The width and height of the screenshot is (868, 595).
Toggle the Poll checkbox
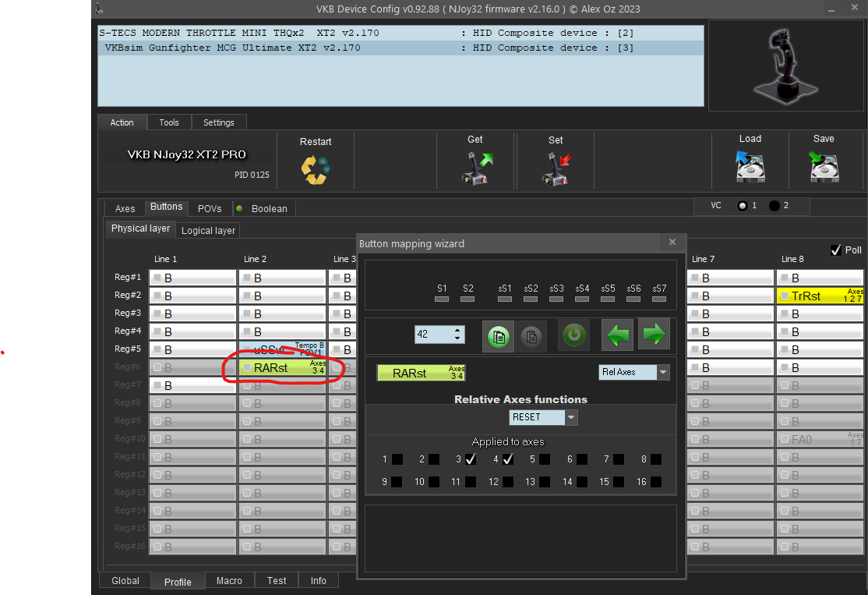click(836, 250)
